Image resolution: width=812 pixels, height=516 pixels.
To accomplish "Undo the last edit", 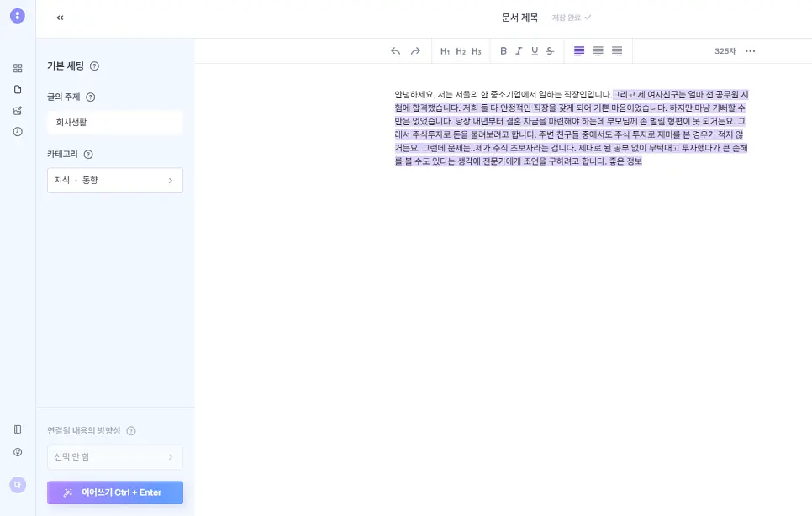I will pos(396,50).
